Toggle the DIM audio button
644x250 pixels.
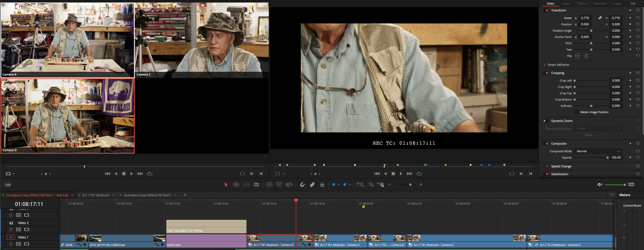coord(631,185)
